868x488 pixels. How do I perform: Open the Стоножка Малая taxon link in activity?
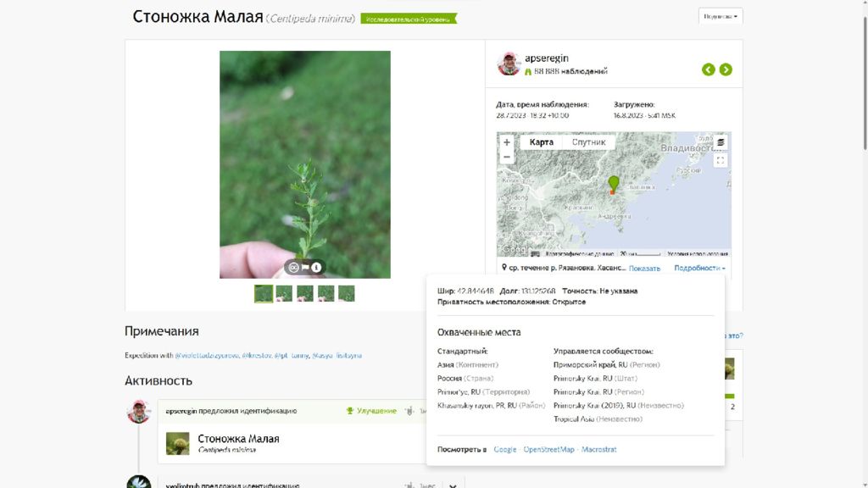(238, 439)
